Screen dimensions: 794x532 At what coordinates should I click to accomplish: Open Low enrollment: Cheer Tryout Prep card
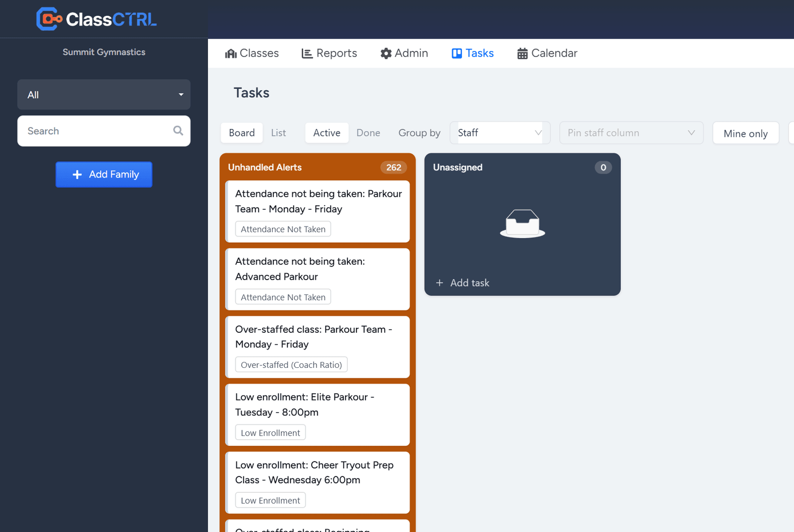click(x=318, y=482)
